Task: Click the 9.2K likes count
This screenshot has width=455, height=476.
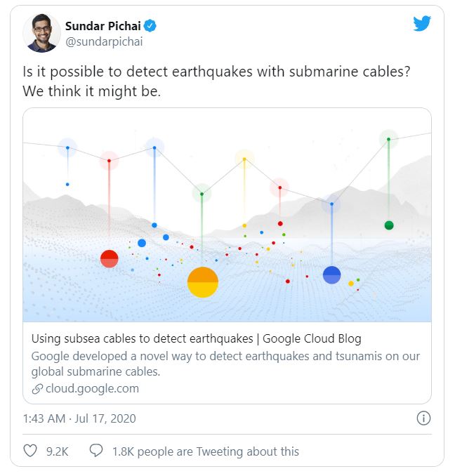Action: (x=57, y=451)
